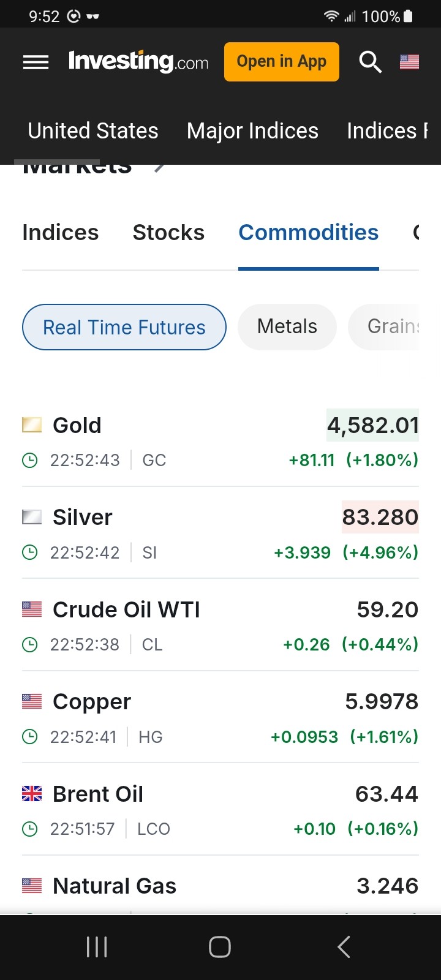
Task: Expand the Markets section arrow
Action: point(160,167)
